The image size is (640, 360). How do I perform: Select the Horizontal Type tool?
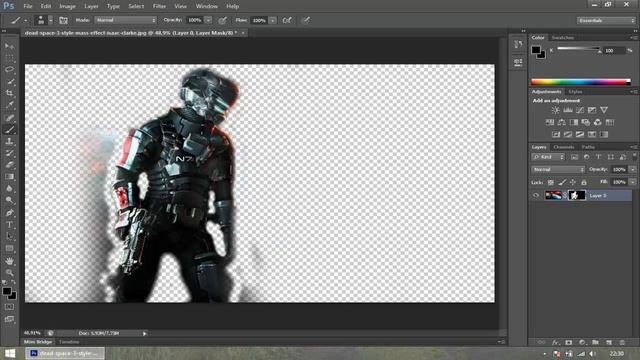9,225
